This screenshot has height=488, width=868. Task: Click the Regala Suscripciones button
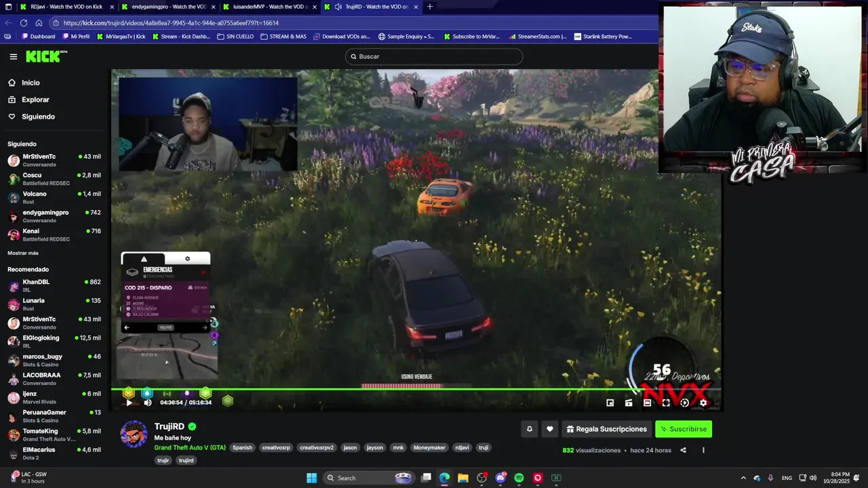[x=607, y=429]
